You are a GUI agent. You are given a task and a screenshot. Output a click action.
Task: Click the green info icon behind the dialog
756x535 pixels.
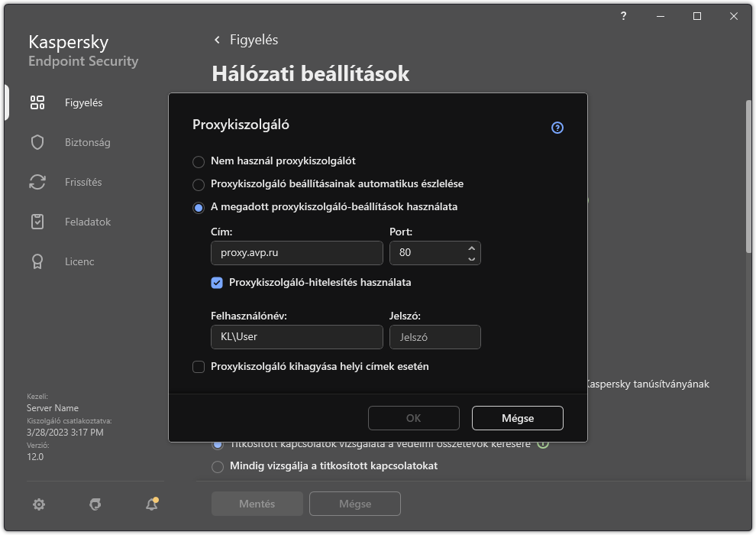click(x=543, y=443)
